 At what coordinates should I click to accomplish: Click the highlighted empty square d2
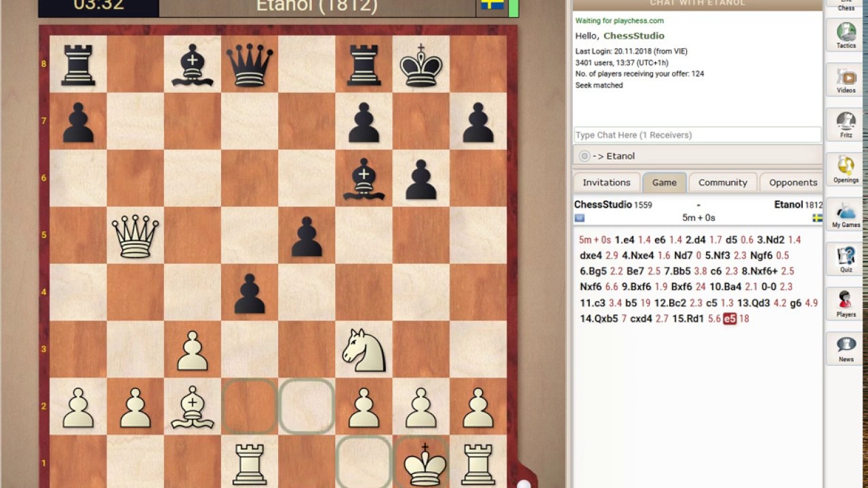[x=250, y=407]
